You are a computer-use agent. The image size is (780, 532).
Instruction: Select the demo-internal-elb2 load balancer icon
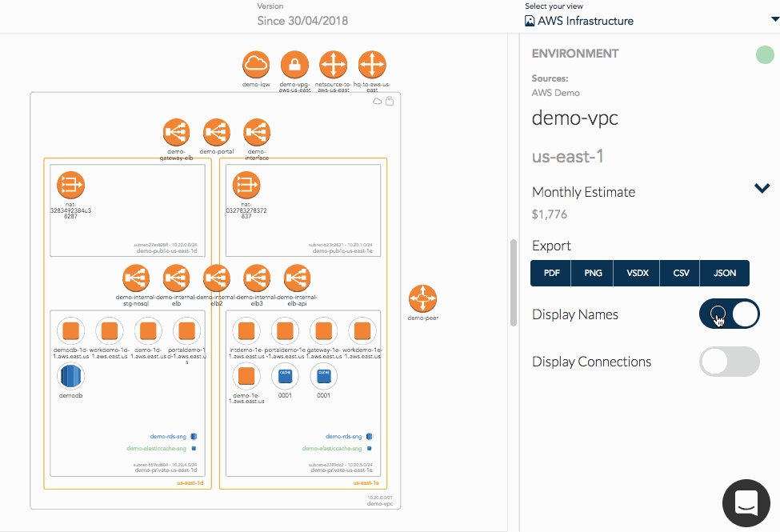[216, 278]
